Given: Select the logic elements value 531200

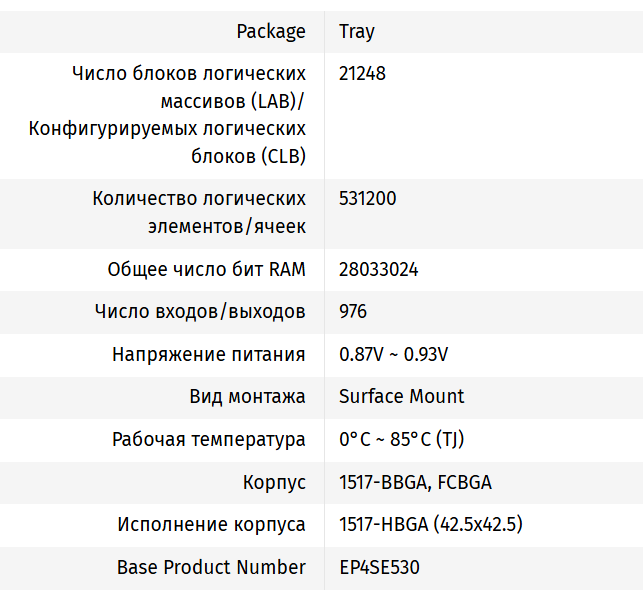Looking at the screenshot, I should point(367,198).
